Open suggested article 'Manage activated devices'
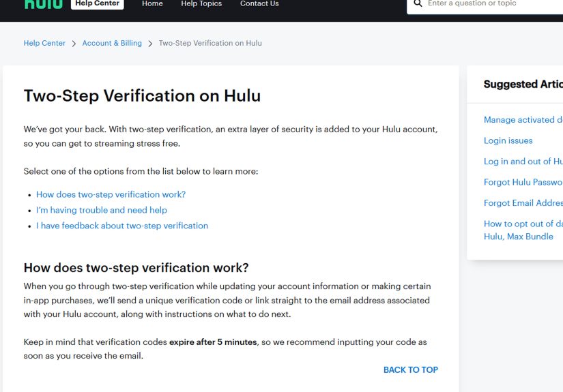This screenshot has height=392, width=563. pos(523,120)
